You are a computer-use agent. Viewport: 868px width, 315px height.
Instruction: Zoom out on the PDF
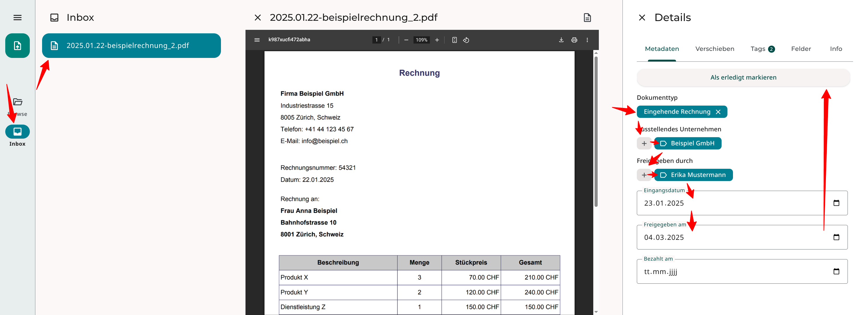pos(406,40)
